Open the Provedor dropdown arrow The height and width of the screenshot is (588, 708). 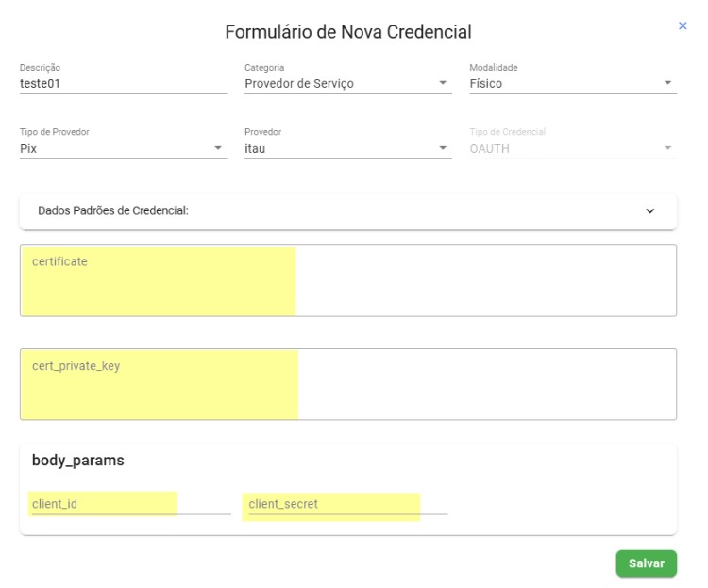[x=443, y=148]
